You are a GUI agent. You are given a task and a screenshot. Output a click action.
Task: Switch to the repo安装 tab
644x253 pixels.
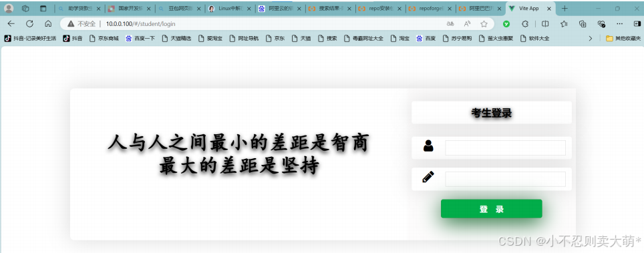[x=380, y=8]
